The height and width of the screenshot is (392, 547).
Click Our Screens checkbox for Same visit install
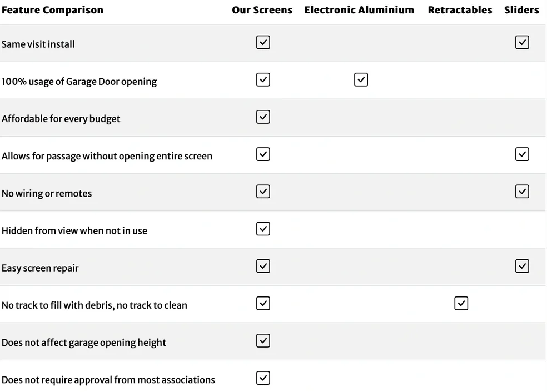(x=263, y=43)
